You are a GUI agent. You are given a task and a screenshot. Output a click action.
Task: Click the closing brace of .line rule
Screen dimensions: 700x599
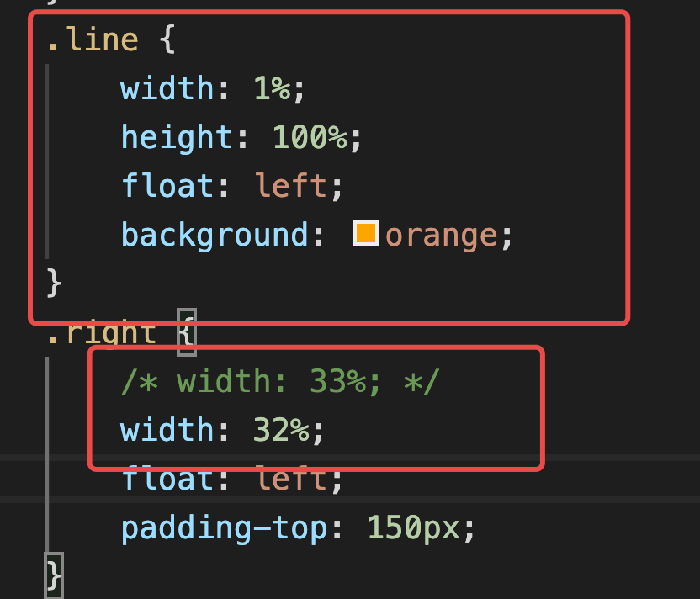click(x=54, y=282)
